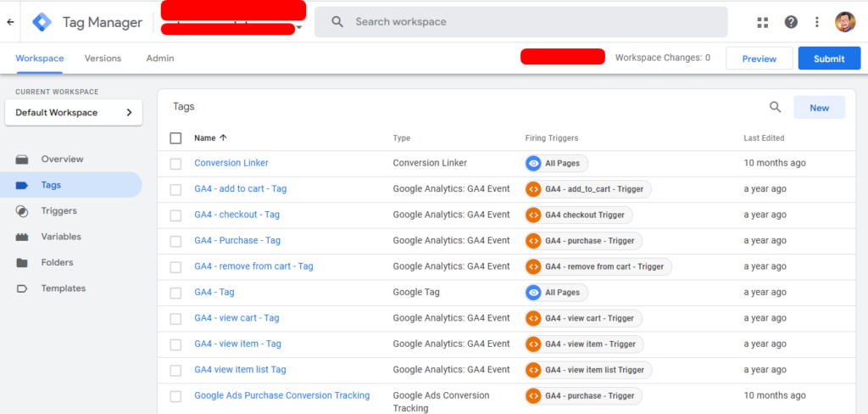Click the code icon on remove from cart trigger
Viewport: 868px width, 414px height.
point(534,266)
